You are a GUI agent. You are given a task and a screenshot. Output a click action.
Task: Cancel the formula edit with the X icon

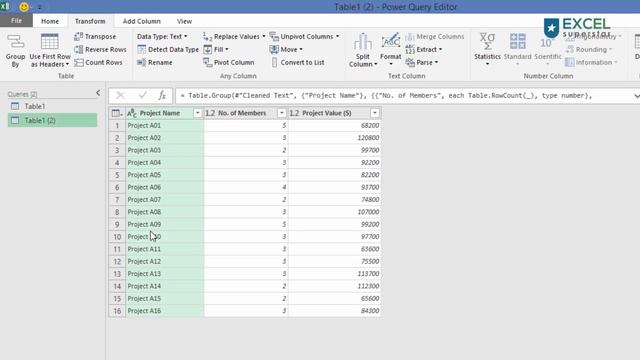[120, 96]
